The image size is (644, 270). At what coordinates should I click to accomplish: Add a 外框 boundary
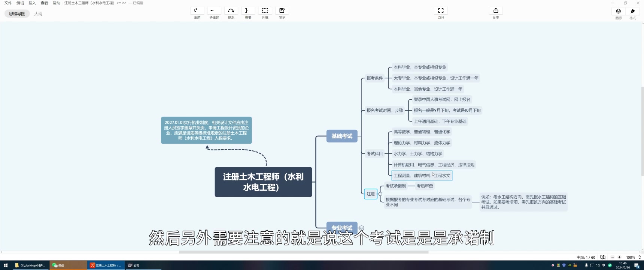click(265, 10)
